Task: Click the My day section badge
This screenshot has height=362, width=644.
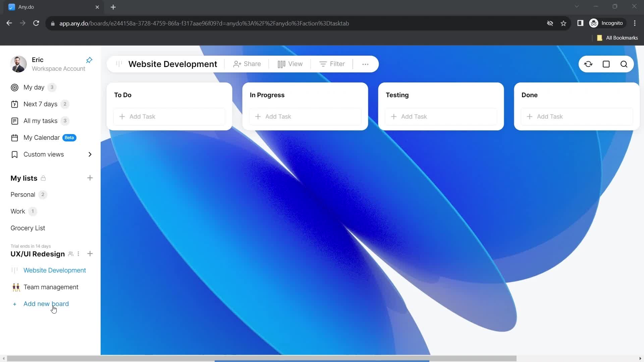Action: point(52,87)
